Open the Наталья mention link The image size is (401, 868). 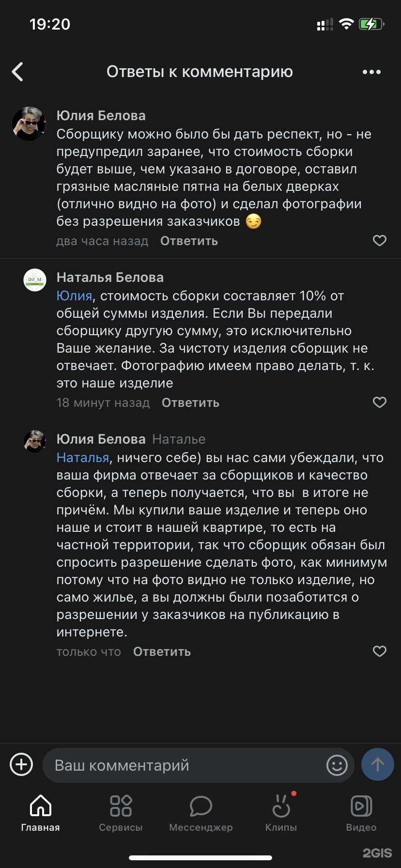[81, 457]
